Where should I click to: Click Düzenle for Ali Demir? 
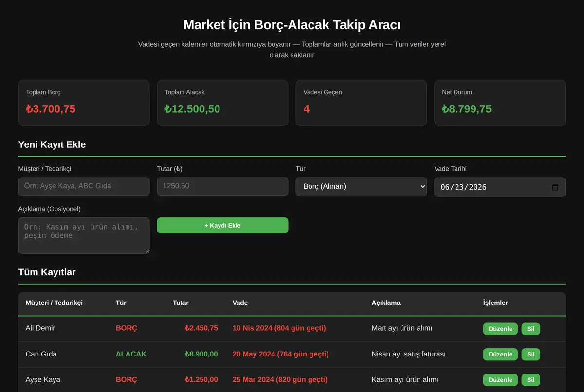(x=500, y=329)
